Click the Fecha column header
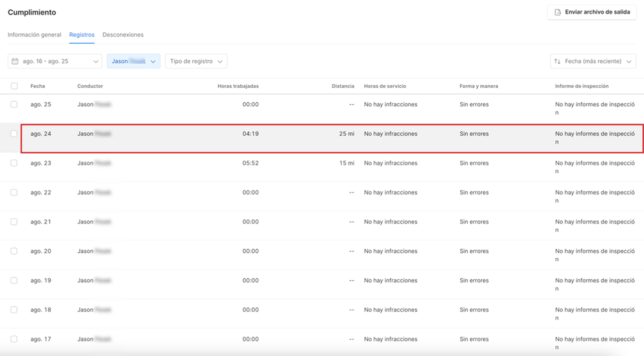Viewport: 644px width, 356px height. pos(38,86)
